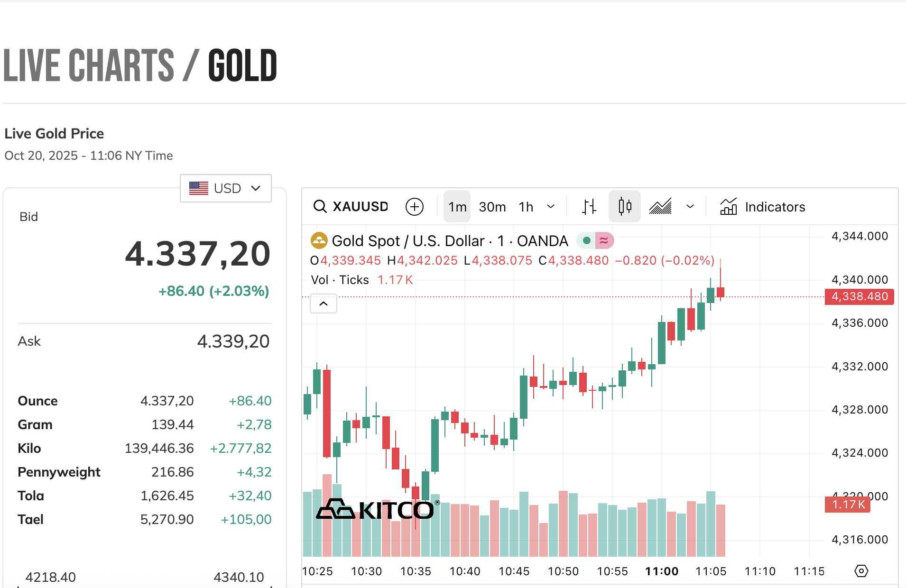Select the candlestick chart style icon
The image size is (906, 588).
click(x=625, y=207)
